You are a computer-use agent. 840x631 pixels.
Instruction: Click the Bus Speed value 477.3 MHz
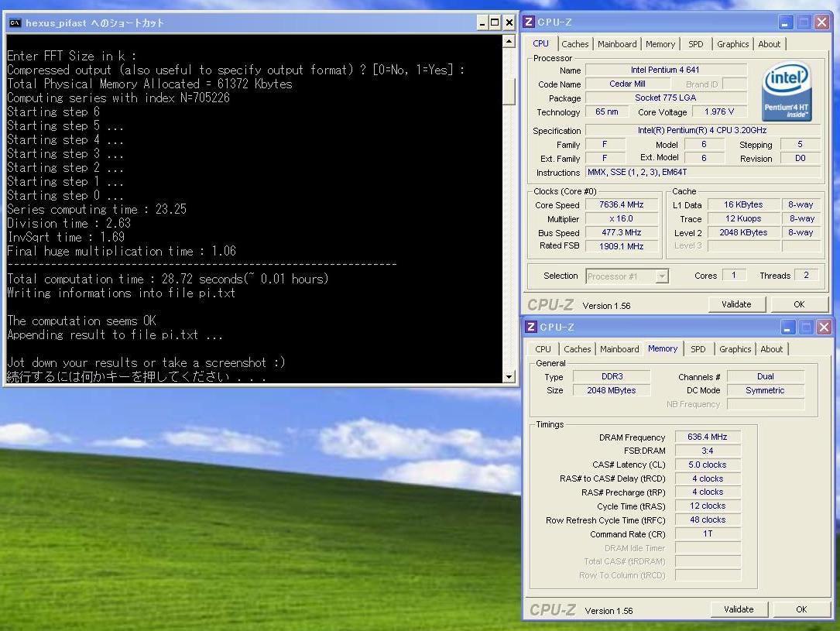click(x=622, y=232)
